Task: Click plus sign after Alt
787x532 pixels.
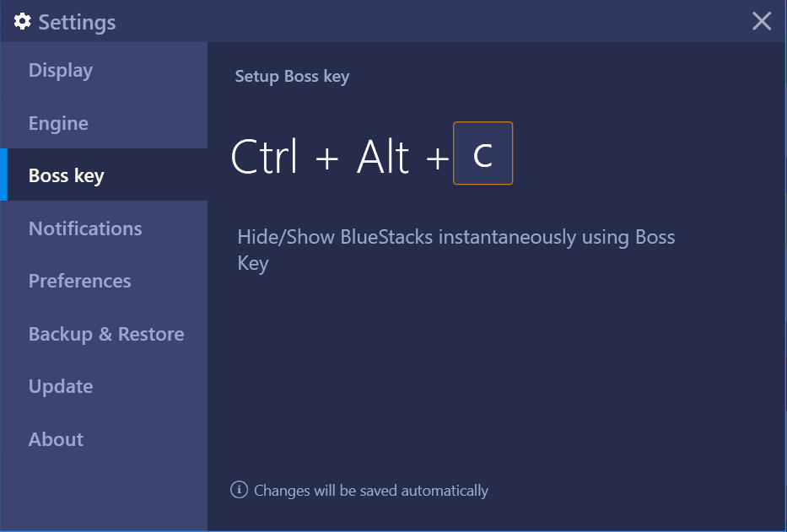Action: pos(437,158)
